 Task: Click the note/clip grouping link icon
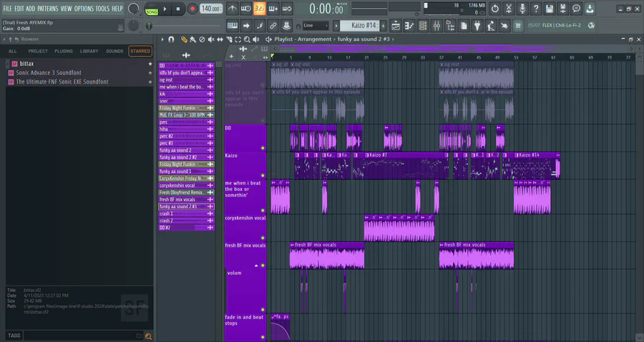coord(273,26)
